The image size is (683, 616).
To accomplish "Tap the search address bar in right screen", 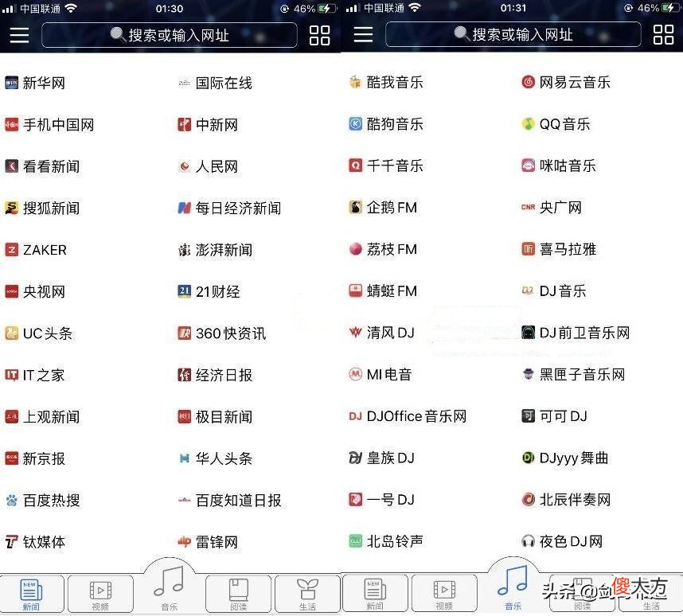I will coord(513,34).
